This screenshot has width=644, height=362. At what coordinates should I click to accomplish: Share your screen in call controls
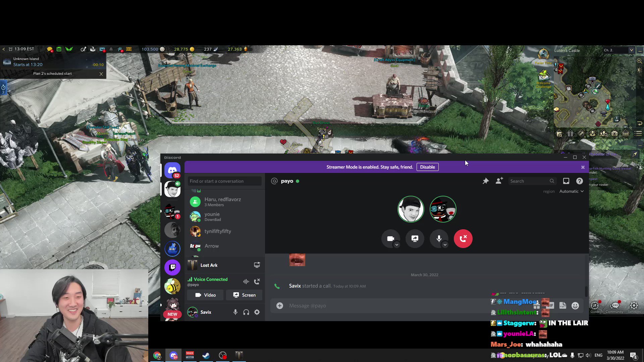pyautogui.click(x=415, y=239)
